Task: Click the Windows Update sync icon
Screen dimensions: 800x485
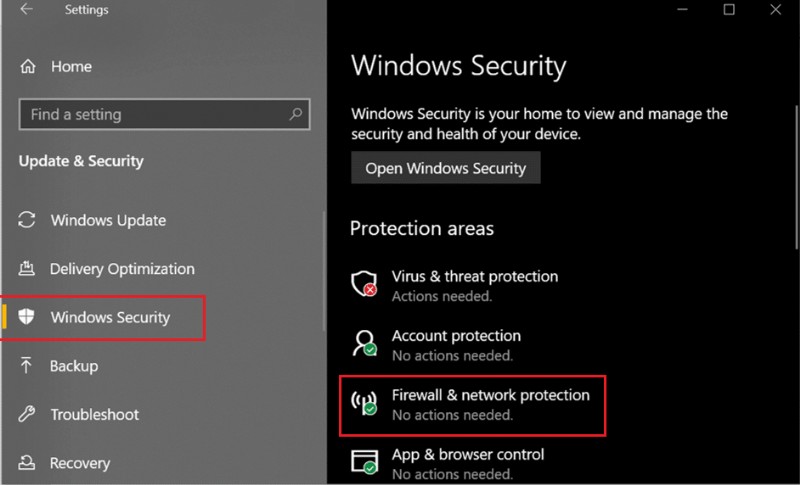Action: pos(29,220)
